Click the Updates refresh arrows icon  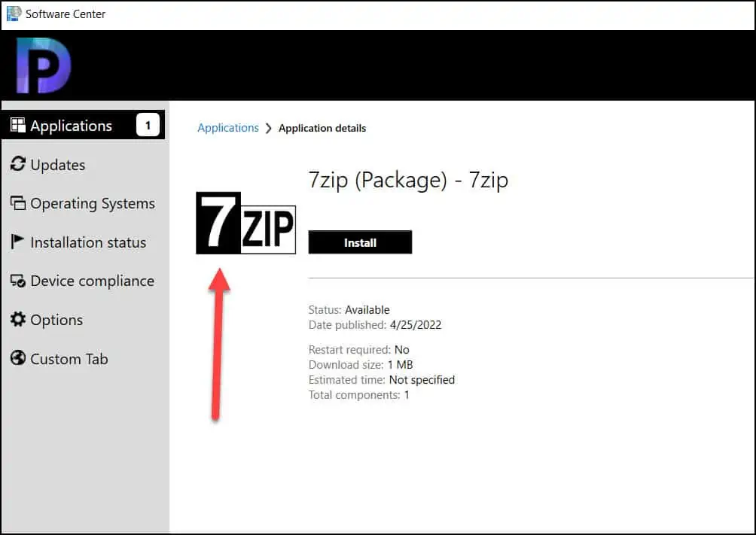pyautogui.click(x=18, y=164)
